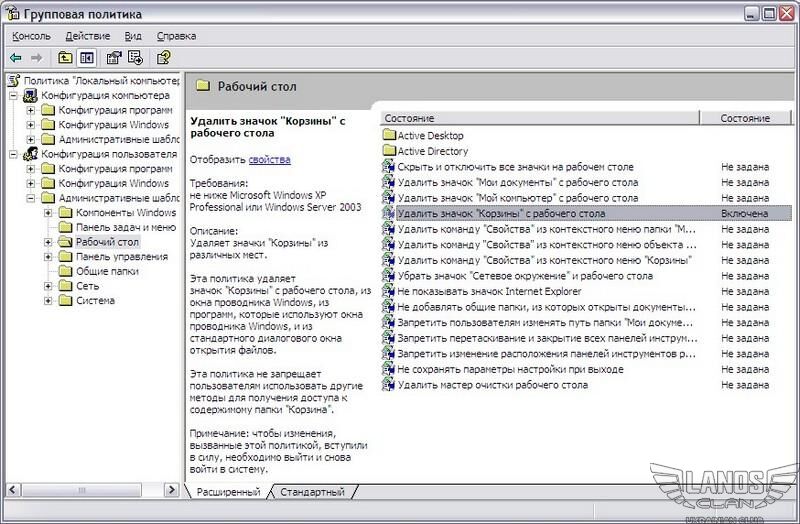The height and width of the screenshot is (524, 800).
Task: Click the свойства link
Action: click(x=270, y=159)
